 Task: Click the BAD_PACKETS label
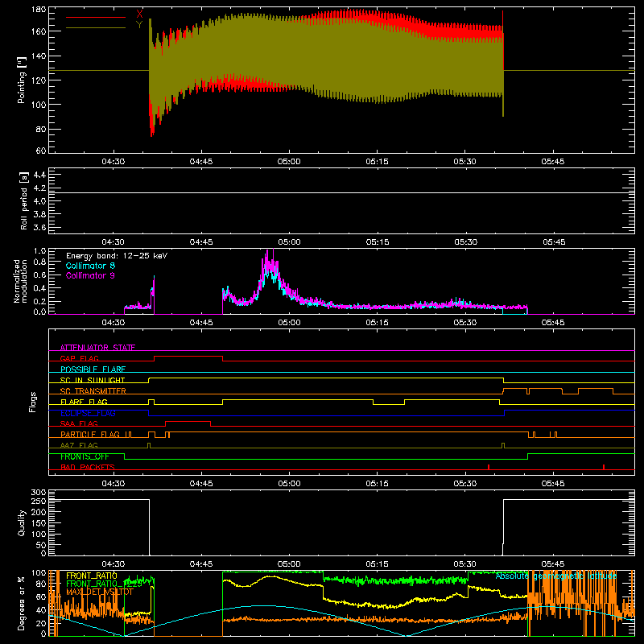tap(88, 467)
